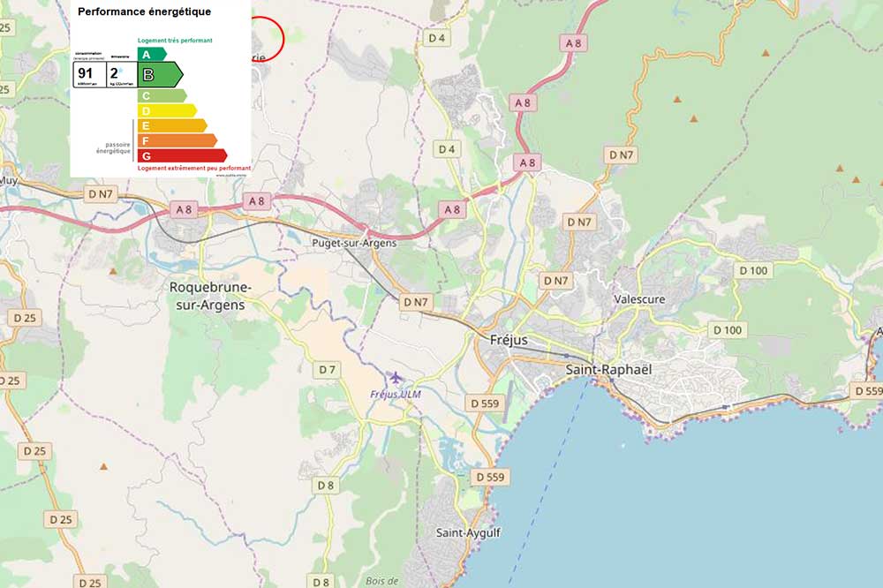Click the red circle marker on the map

click(x=266, y=37)
